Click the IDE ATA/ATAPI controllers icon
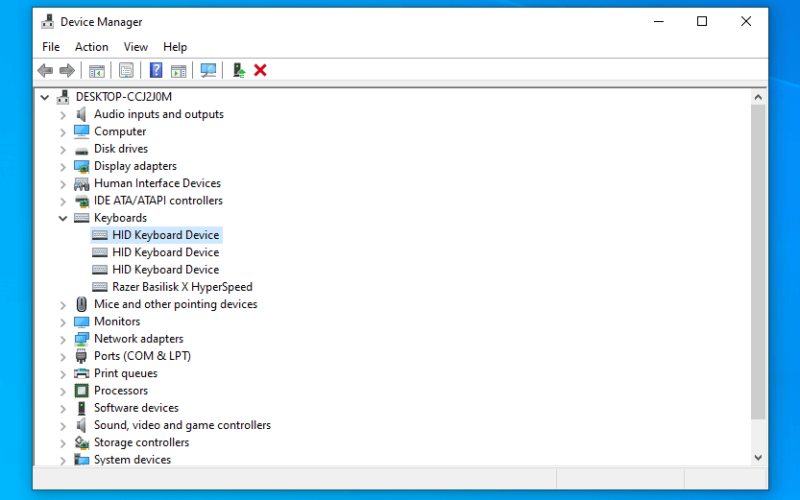Screen dimensions: 800x500 click(81, 201)
